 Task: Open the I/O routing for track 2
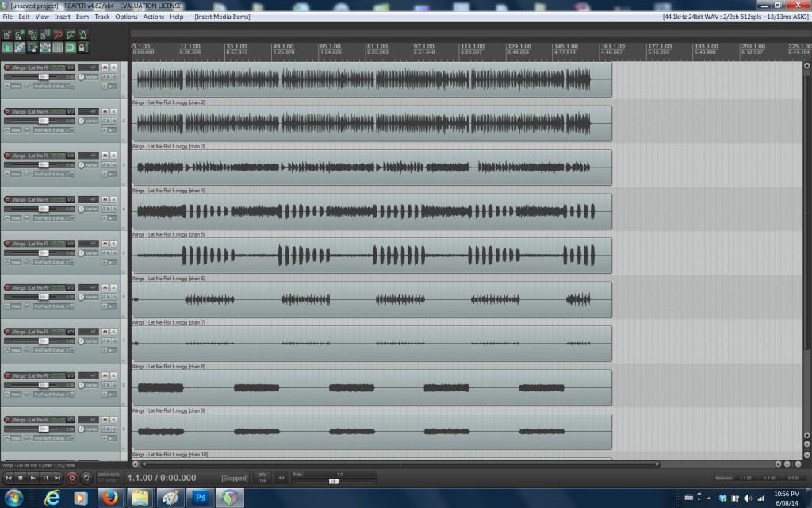pyautogui.click(x=71, y=111)
